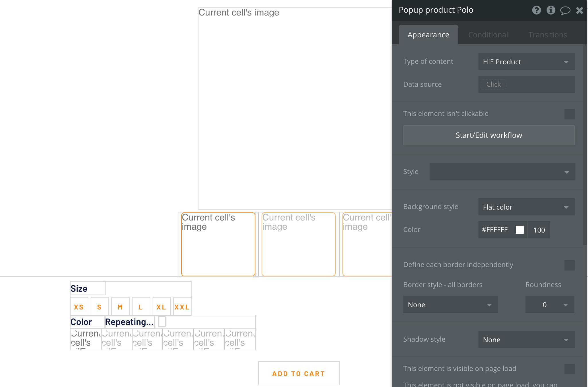The width and height of the screenshot is (588, 387).
Task: Enable 'Define each border independently' checkbox
Action: (x=569, y=265)
